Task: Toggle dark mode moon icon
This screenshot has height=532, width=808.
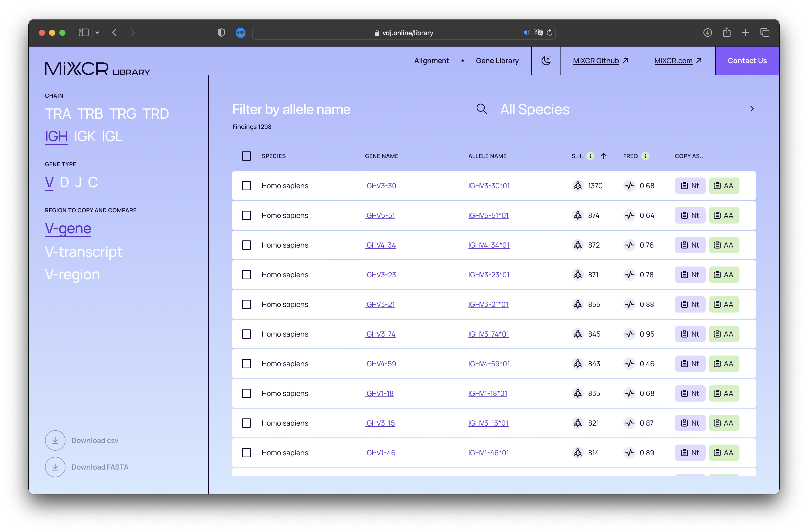Action: click(x=546, y=61)
